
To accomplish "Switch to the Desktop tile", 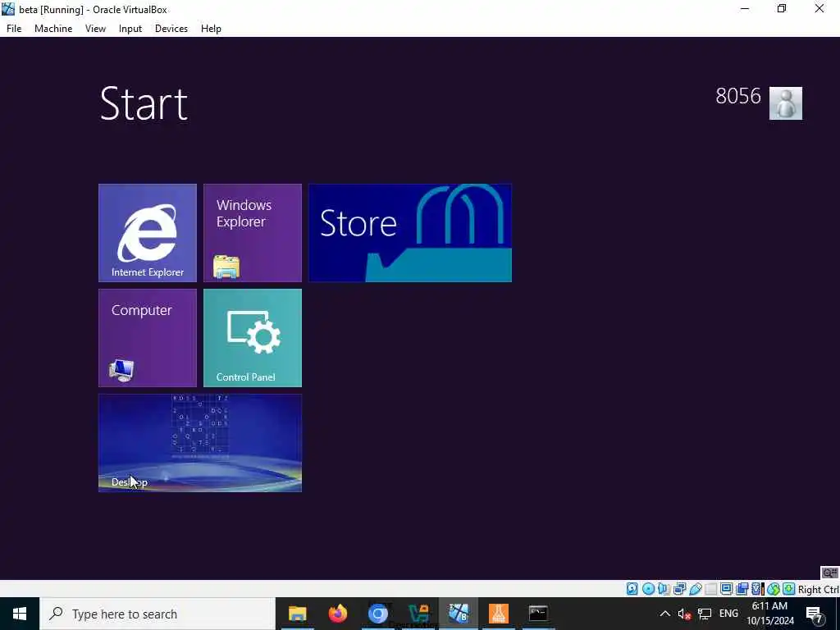I will [x=200, y=442].
